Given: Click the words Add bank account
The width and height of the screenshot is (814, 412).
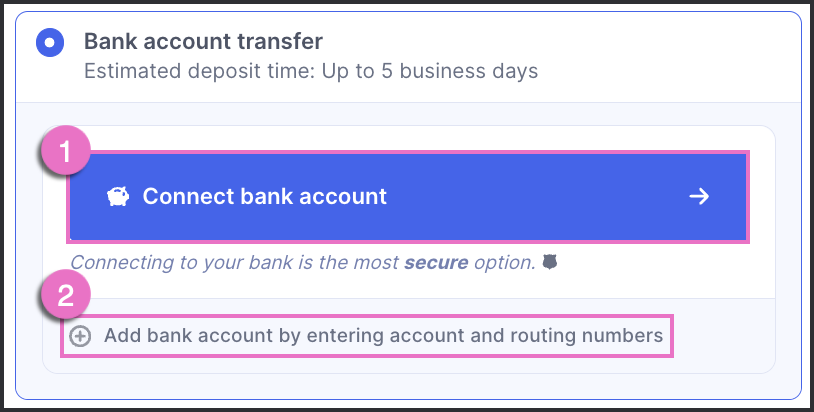Looking at the screenshot, I should (170, 336).
